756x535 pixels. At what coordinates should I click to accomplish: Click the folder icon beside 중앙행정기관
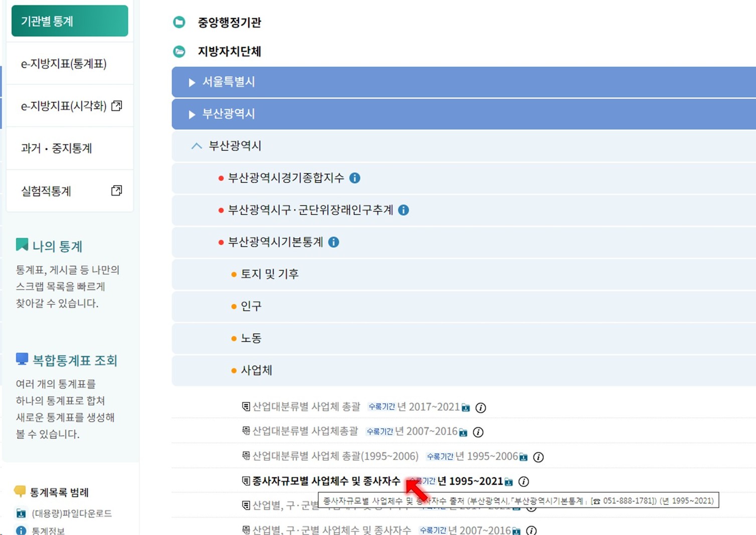click(179, 22)
